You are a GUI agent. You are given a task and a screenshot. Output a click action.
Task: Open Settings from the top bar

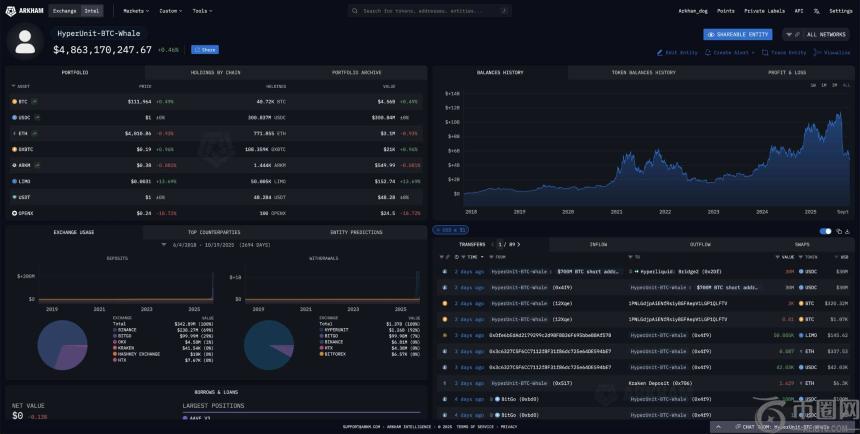click(x=840, y=10)
